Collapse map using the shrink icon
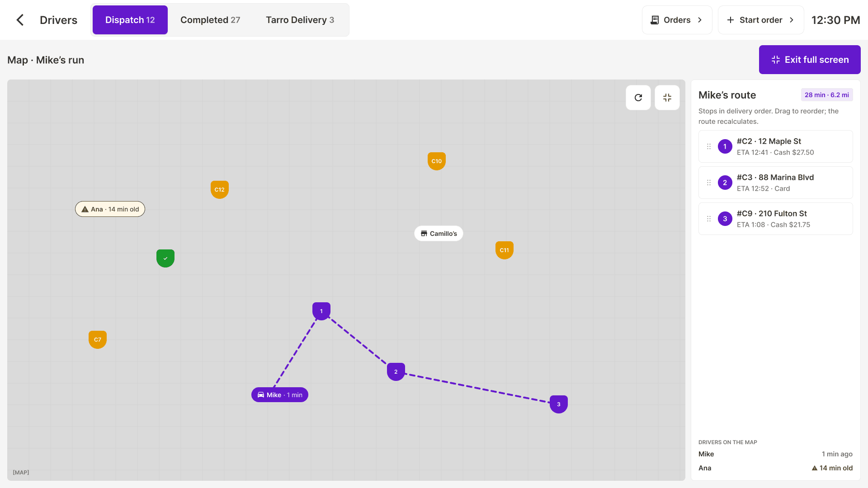Image resolution: width=868 pixels, height=488 pixels. pyautogui.click(x=667, y=98)
